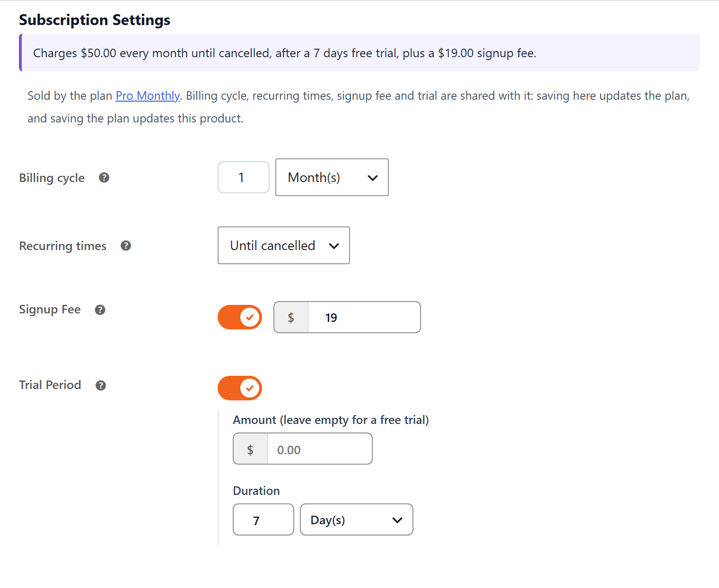Click the Trial Period help icon

101,385
